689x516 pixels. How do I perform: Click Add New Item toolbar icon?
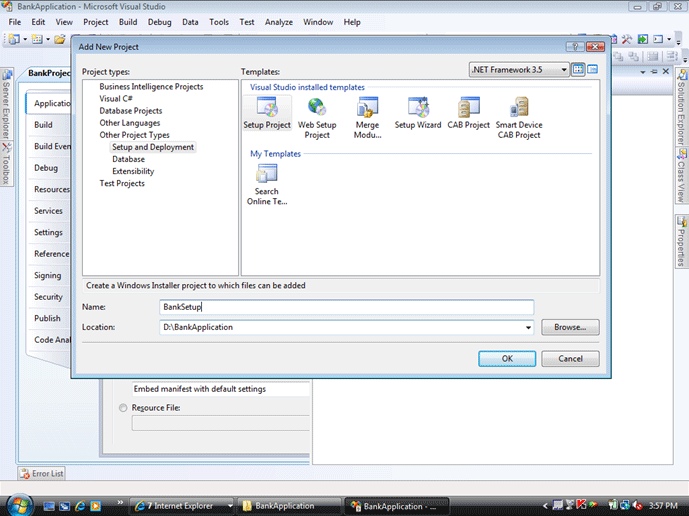(37, 39)
